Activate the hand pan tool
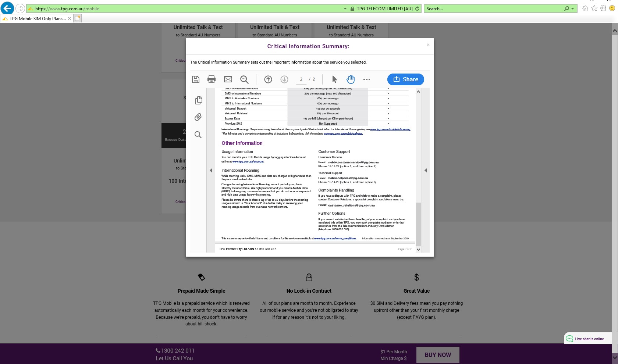Screen dimensions: 618x364 click(x=351, y=79)
